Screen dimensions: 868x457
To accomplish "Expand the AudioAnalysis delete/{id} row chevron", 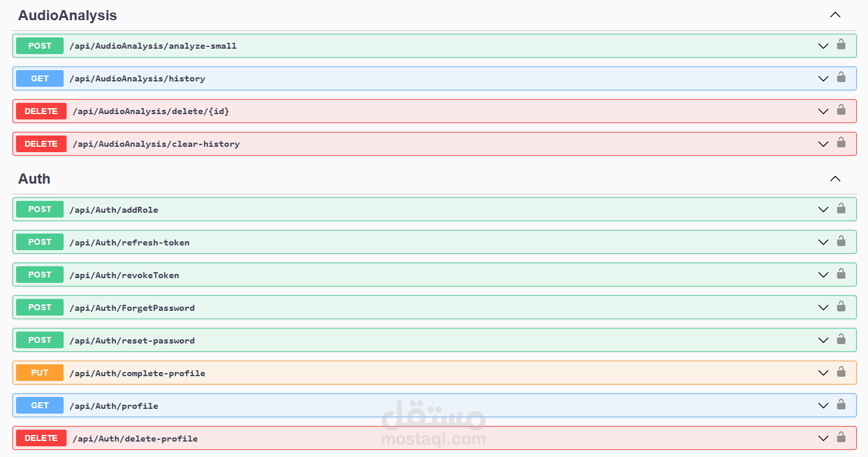I will (x=823, y=111).
